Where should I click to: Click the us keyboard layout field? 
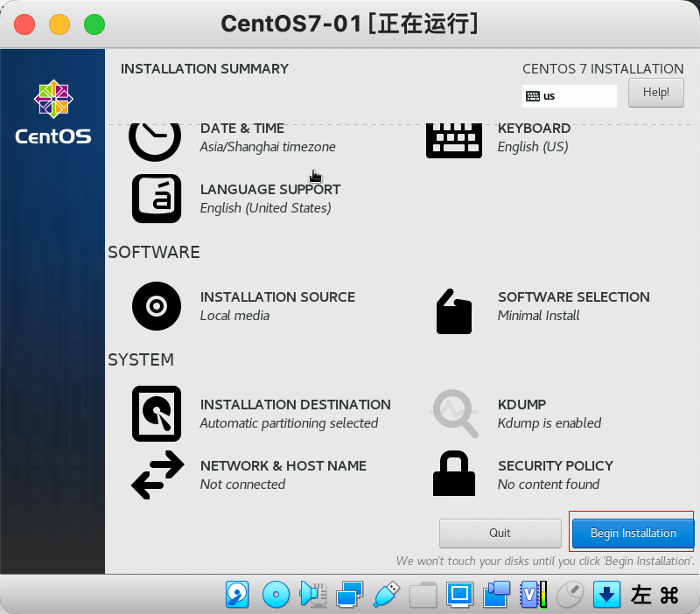570,96
